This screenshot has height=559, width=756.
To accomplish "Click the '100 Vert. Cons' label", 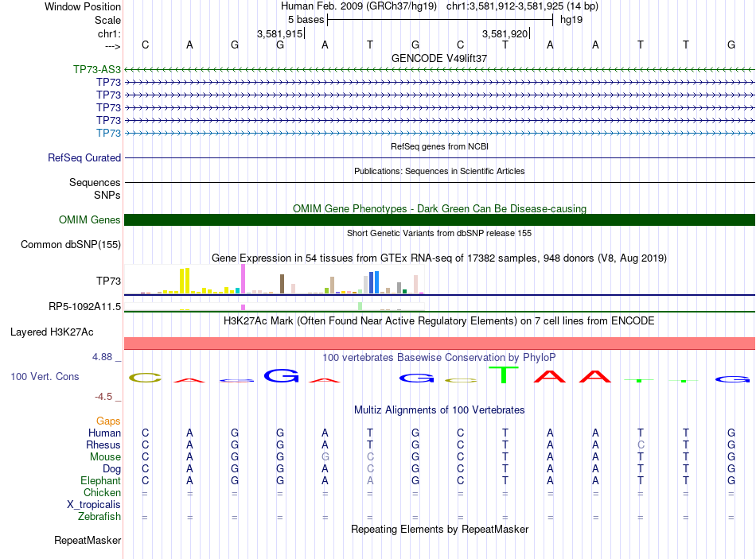I will [45, 376].
